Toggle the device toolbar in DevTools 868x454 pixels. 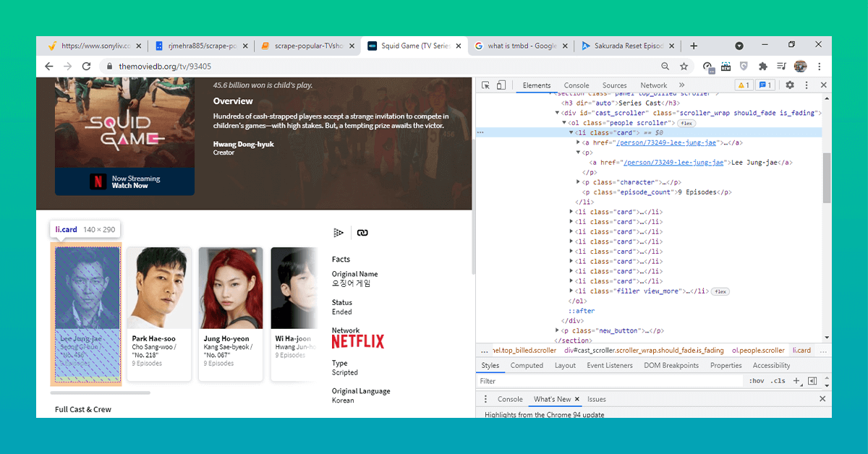(501, 85)
